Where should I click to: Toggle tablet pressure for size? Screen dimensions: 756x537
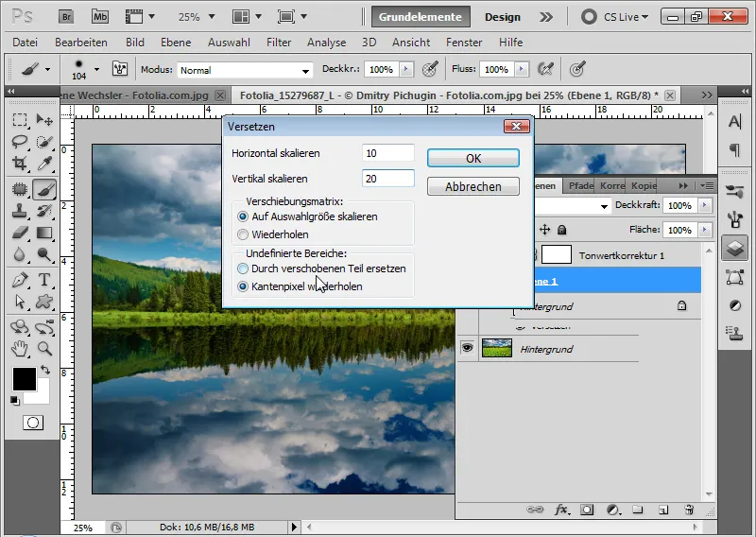[577, 69]
